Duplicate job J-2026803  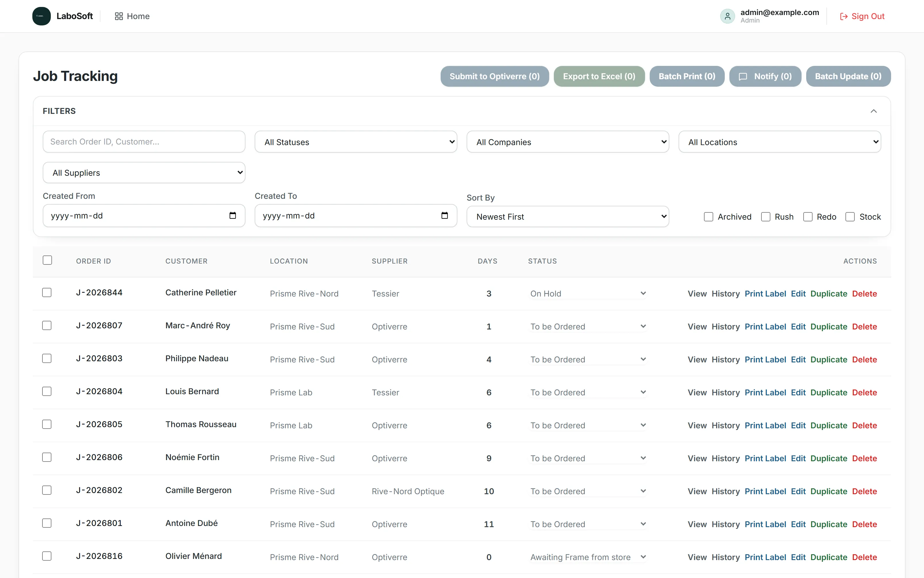pos(828,359)
